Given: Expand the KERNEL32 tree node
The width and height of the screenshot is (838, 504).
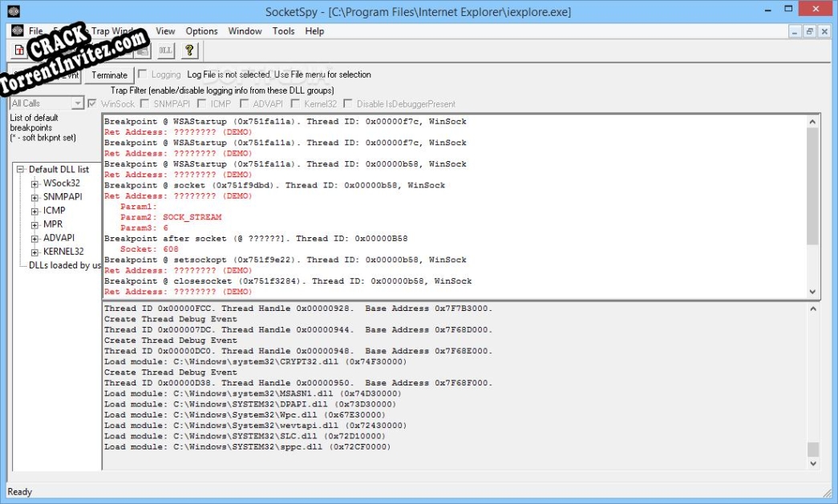Looking at the screenshot, I should 34,252.
